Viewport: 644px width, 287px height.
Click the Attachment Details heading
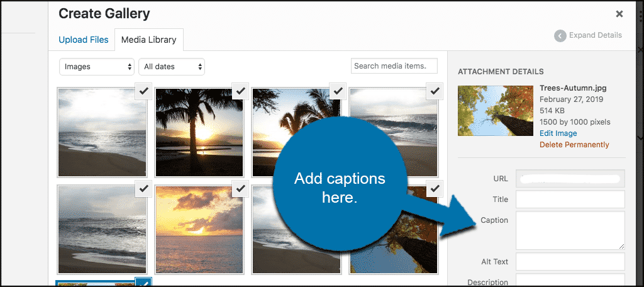(x=501, y=72)
